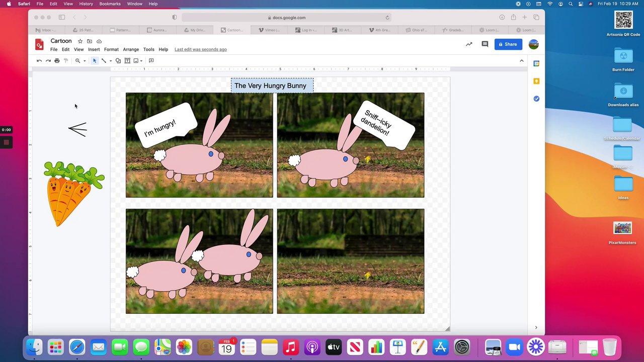Add a comment using the toolbar icon
Image resolution: width=644 pixels, height=362 pixels.
point(151,61)
